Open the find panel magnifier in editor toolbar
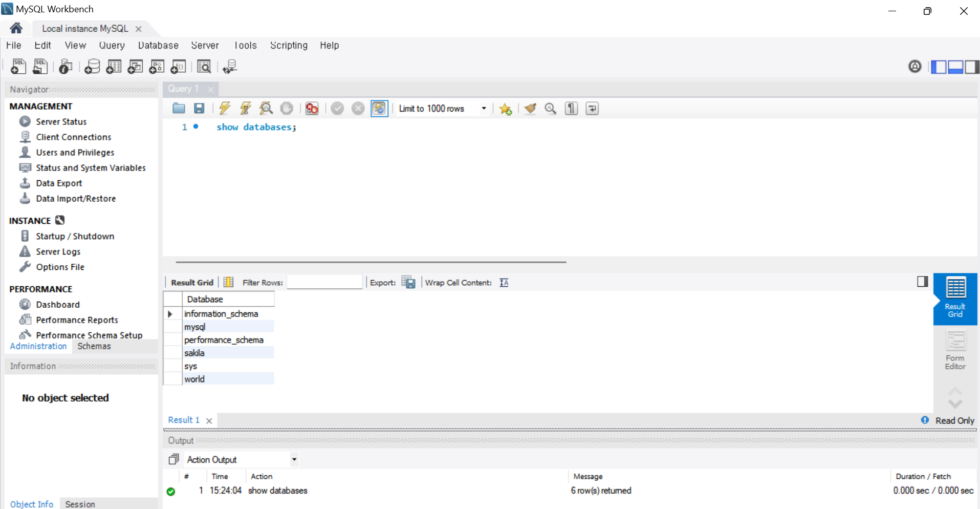The width and height of the screenshot is (980, 509). point(551,108)
